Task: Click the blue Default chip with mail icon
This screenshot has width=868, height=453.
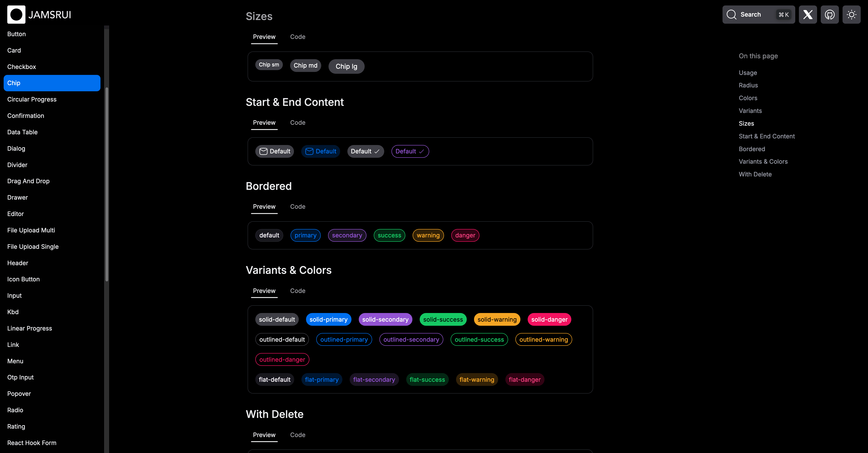Action: pos(321,151)
